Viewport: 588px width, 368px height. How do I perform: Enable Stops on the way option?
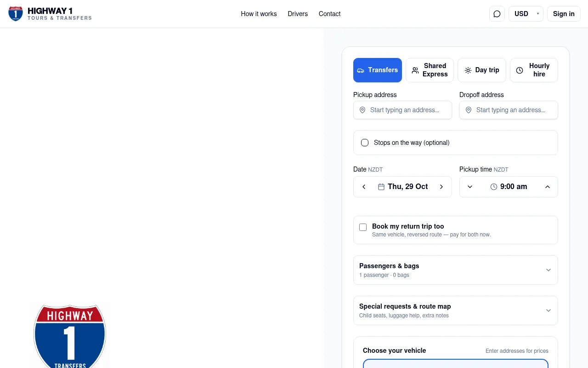[365, 143]
